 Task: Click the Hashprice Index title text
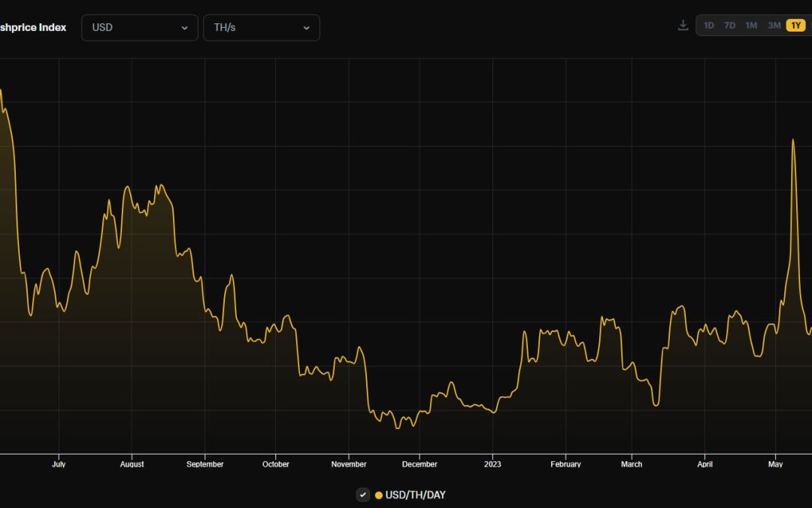[33, 28]
